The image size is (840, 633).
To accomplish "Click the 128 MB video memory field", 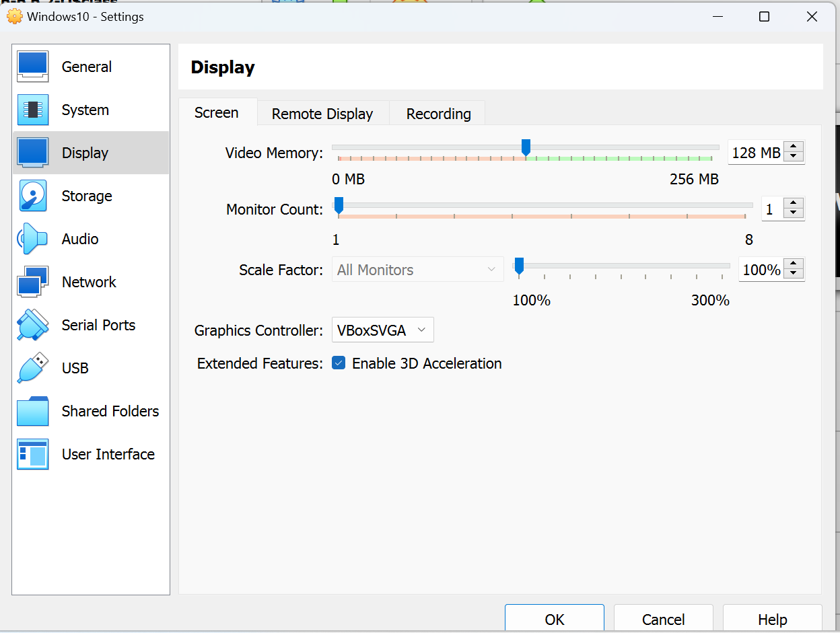I will [x=757, y=153].
